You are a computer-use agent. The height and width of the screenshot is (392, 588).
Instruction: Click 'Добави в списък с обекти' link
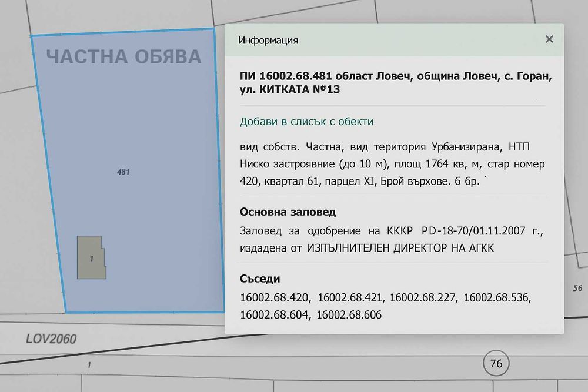pyautogui.click(x=306, y=122)
